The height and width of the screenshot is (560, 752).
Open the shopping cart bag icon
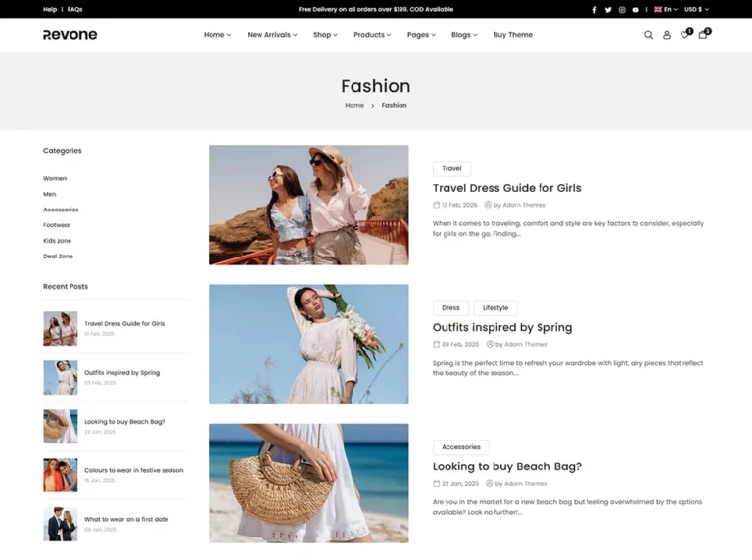[703, 34]
